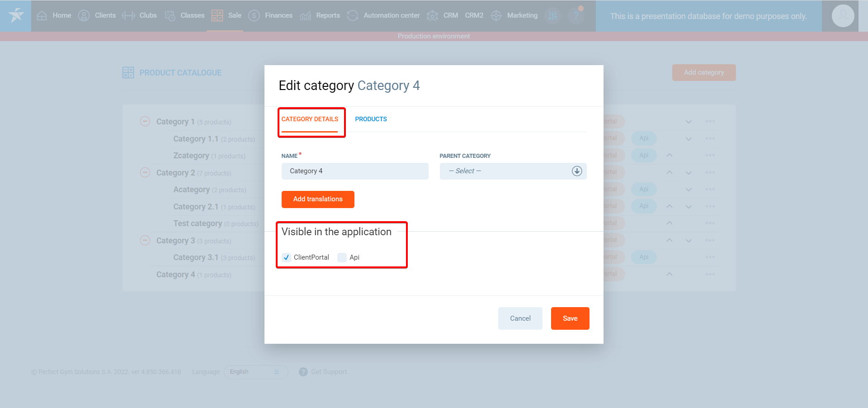
Task: Select the Category Details tab
Action: tap(310, 119)
